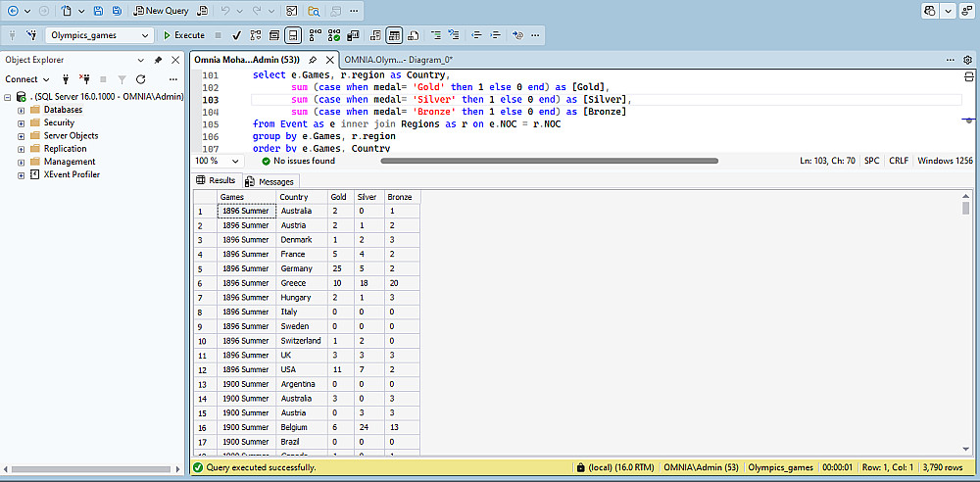Select the Greece row country cell

click(300, 283)
